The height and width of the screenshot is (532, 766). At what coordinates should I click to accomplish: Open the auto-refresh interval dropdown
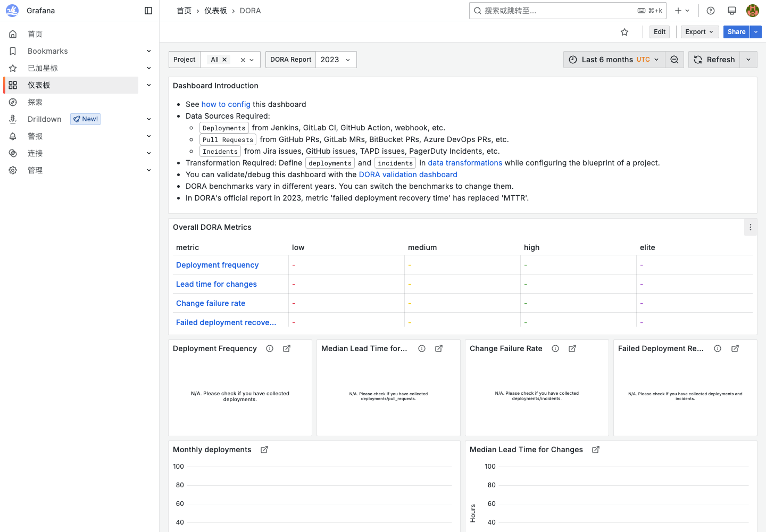(748, 60)
